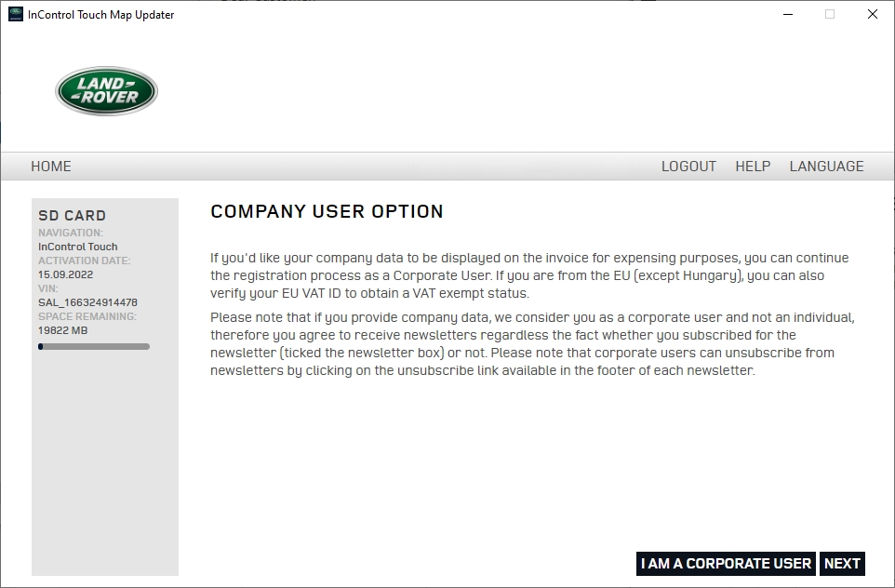Click the InControl Touch Map Updater title

coord(101,15)
